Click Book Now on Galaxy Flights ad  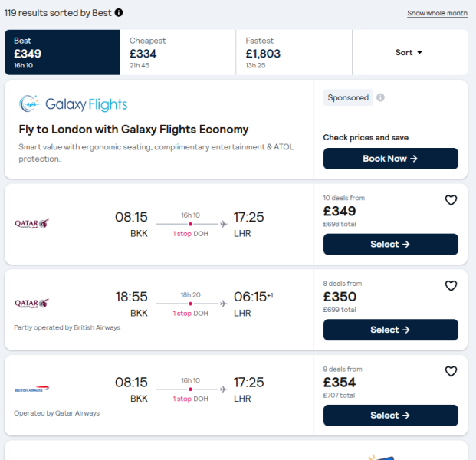tap(391, 159)
